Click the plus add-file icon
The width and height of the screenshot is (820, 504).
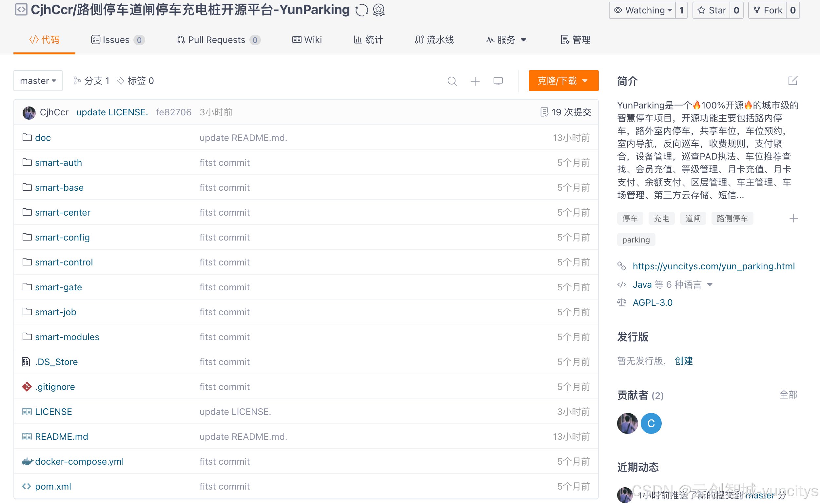pos(475,81)
